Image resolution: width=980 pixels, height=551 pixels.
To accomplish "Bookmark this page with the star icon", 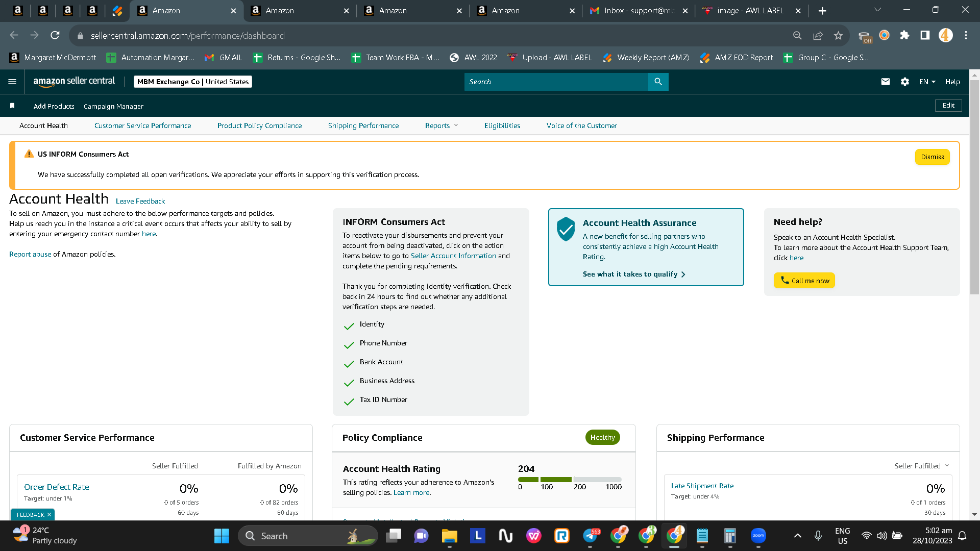I will click(x=838, y=35).
